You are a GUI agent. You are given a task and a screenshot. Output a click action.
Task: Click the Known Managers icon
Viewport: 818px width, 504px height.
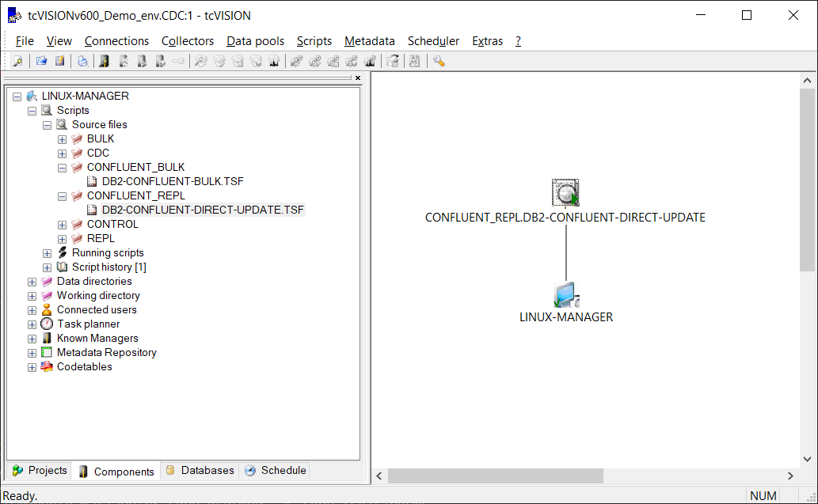47,339
